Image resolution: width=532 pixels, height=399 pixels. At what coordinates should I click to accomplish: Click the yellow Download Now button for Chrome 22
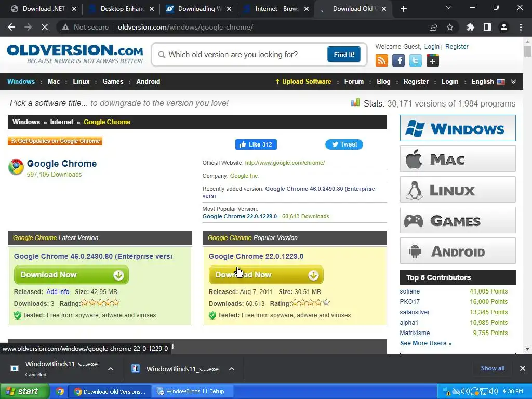coord(266,274)
